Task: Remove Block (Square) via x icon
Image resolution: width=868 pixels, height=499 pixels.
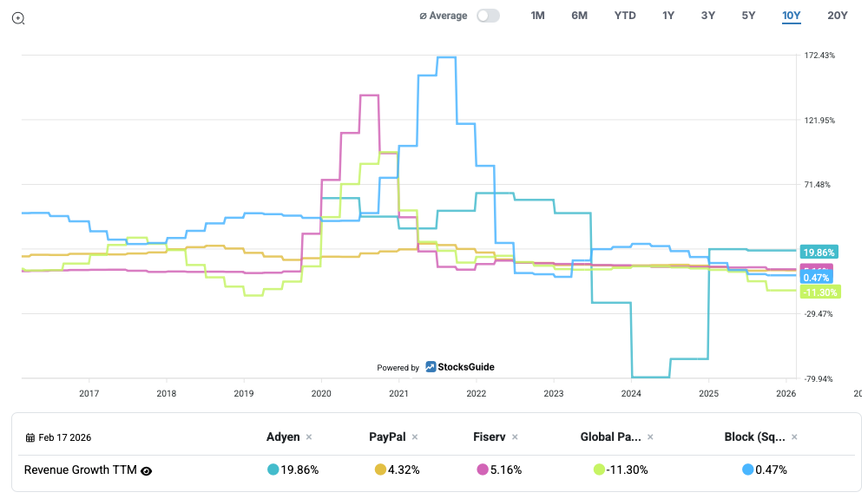Action: click(795, 437)
